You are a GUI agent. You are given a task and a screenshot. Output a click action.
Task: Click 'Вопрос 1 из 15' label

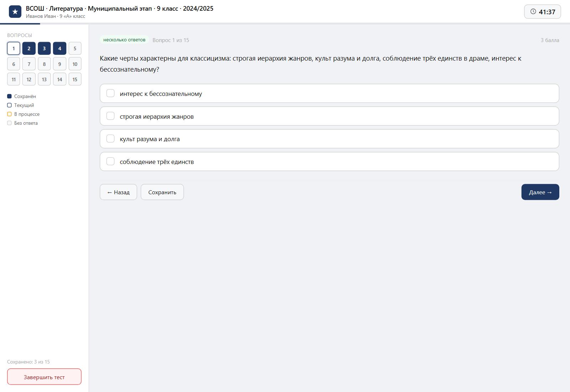(171, 40)
